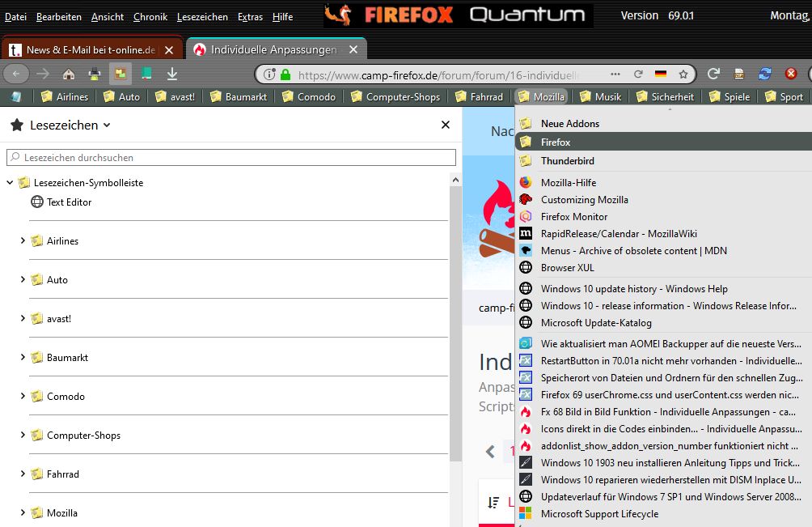Open Microsoft Update-Katalog bookmark
This screenshot has width=812, height=527.
pyautogui.click(x=664, y=322)
